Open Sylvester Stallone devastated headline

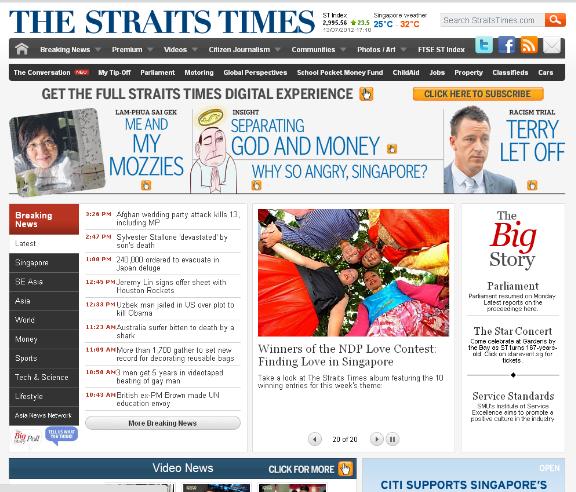(172, 241)
